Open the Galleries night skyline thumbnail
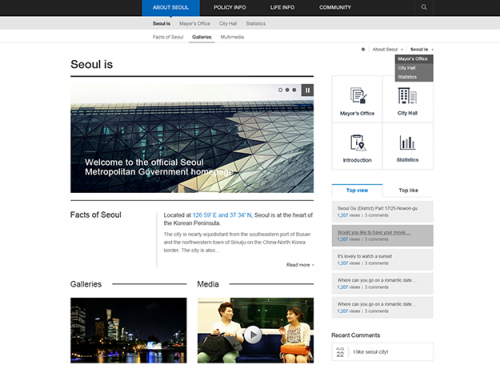Image resolution: width=500 pixels, height=365 pixels. [x=128, y=330]
